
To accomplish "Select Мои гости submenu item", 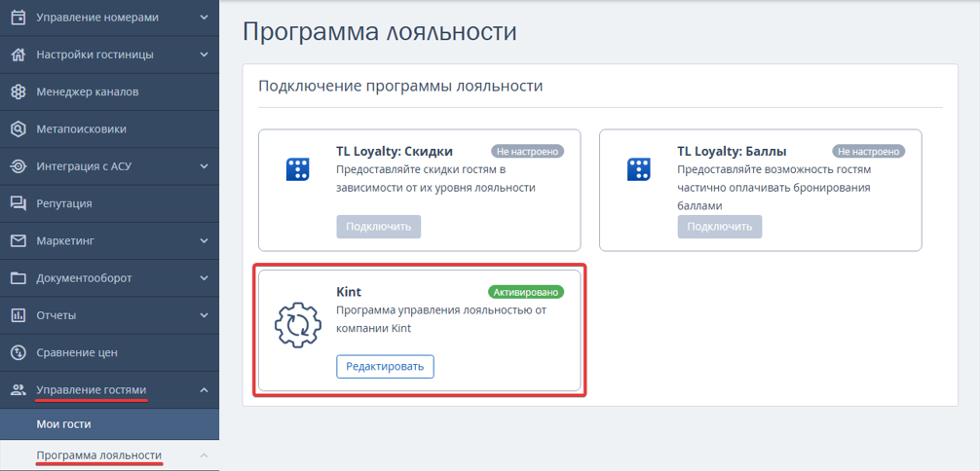I will click(109, 424).
